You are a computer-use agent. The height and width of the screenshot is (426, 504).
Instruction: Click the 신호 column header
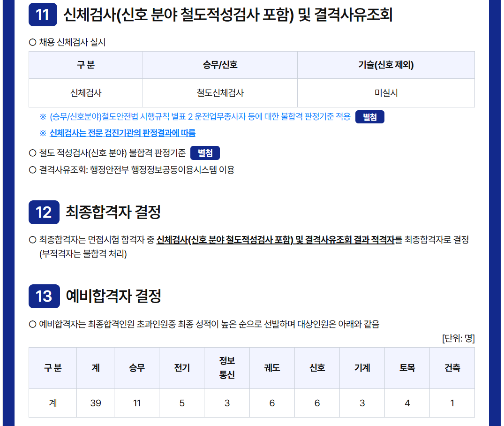(x=317, y=368)
